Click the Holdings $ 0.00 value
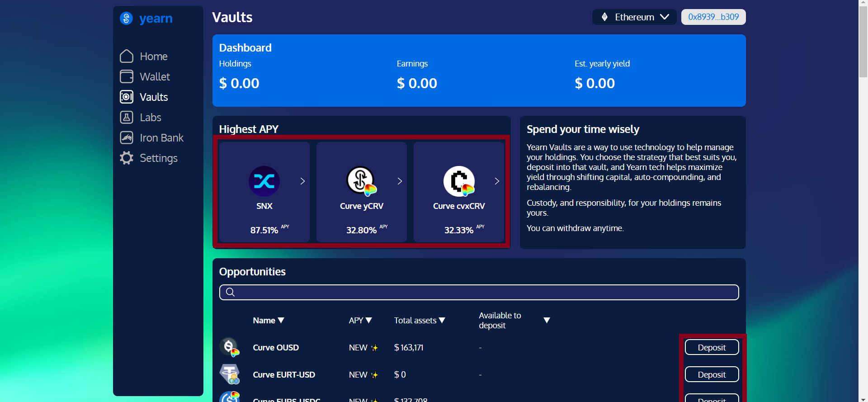Screen dimensions: 868x402 [x=239, y=83]
